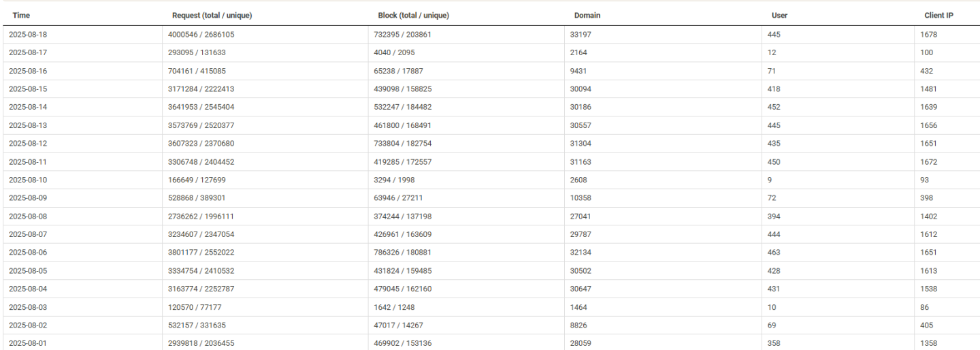
Task: Click domain count 33197
Action: [581, 34]
